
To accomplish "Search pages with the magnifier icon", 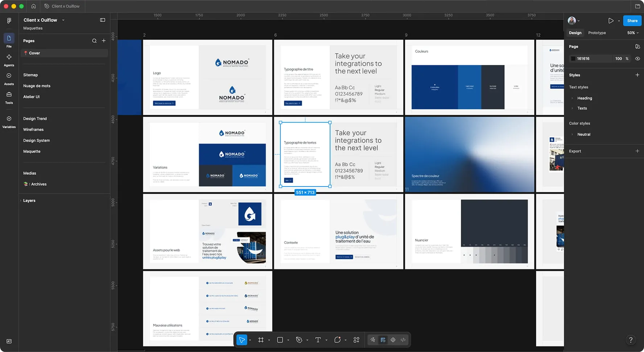I will click(94, 41).
